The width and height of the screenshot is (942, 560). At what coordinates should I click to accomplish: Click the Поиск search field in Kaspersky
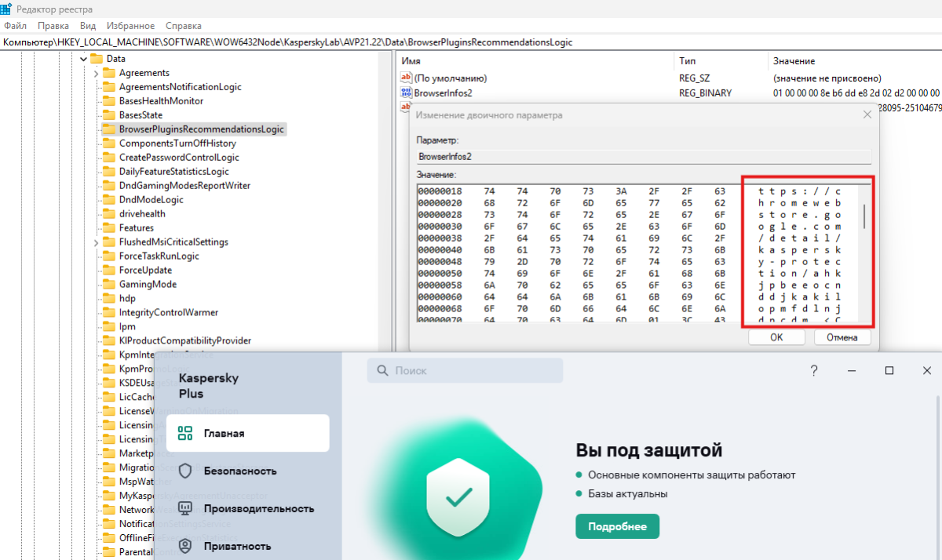(x=465, y=370)
